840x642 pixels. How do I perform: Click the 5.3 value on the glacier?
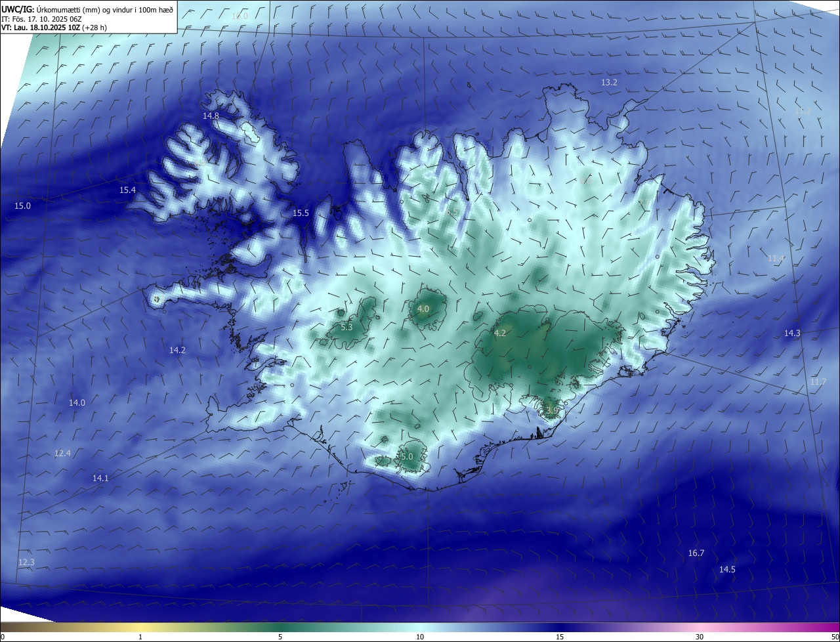(x=347, y=327)
